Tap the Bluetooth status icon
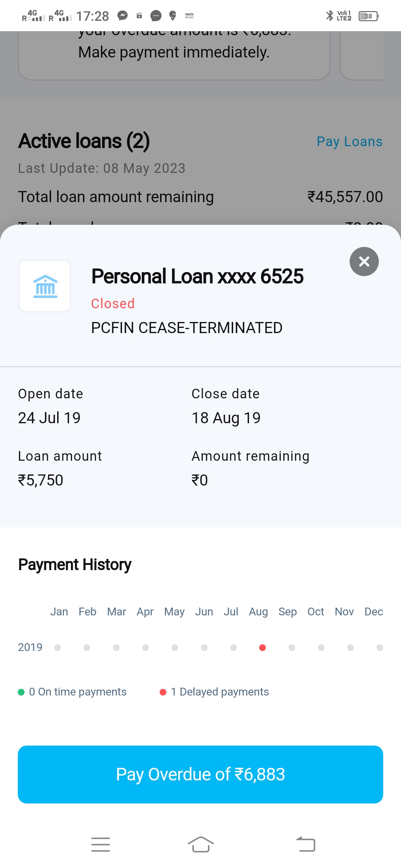 (329, 16)
